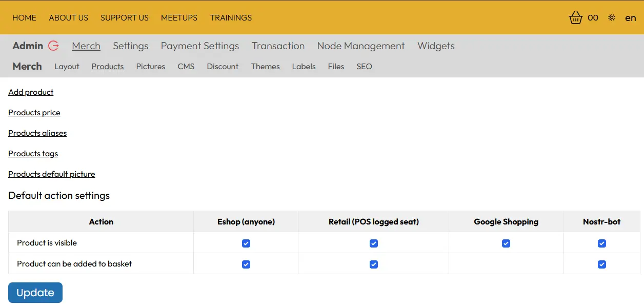Viewport: 644px width, 308px height.
Task: Click the Update button
Action: [x=35, y=292]
